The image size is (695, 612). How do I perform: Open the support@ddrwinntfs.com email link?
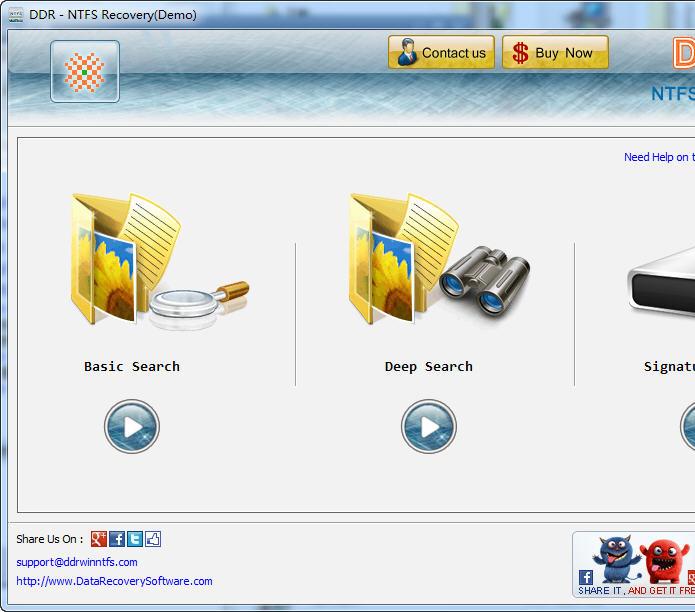tap(77, 562)
